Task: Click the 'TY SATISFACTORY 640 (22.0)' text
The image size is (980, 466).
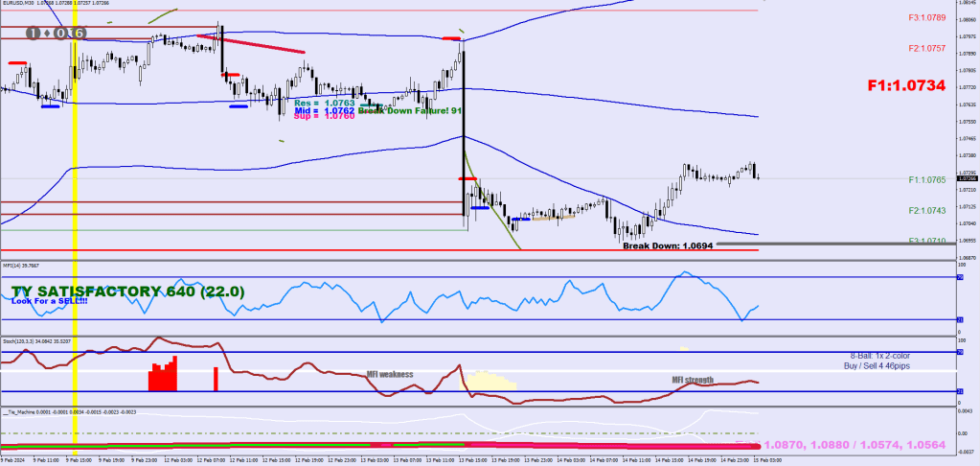Action: 128,291
